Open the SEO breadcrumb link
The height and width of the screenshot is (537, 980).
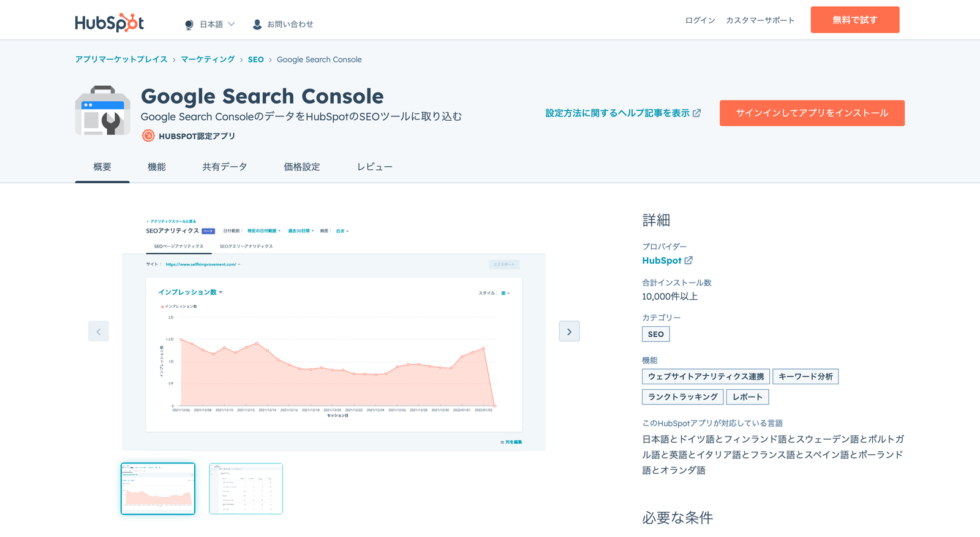coord(256,59)
